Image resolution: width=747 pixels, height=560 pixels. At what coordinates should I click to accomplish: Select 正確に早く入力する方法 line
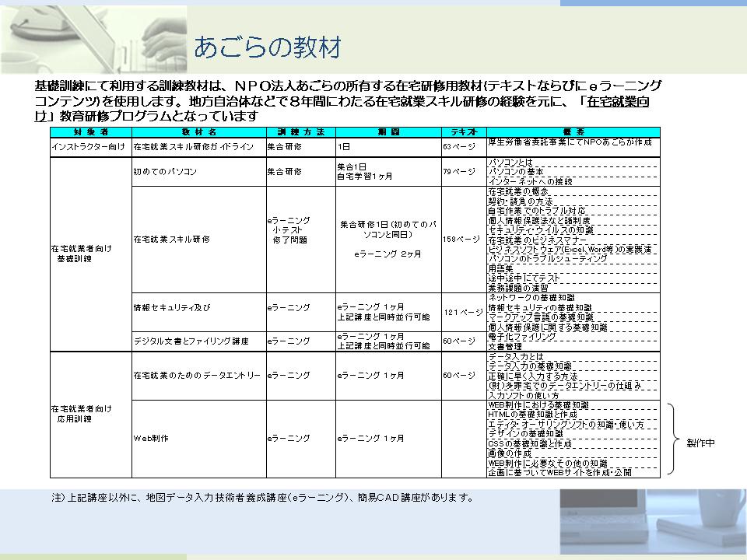coord(532,376)
